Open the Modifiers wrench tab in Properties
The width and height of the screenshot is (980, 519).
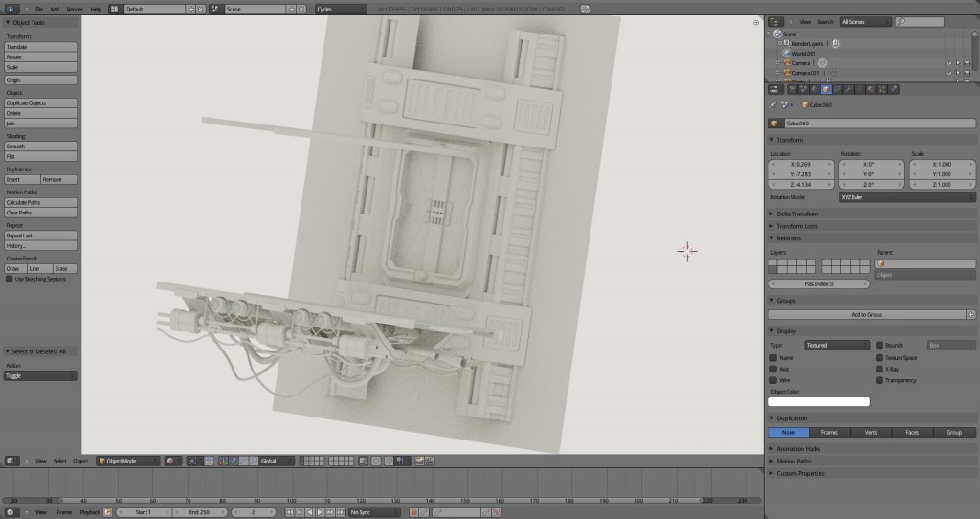849,89
